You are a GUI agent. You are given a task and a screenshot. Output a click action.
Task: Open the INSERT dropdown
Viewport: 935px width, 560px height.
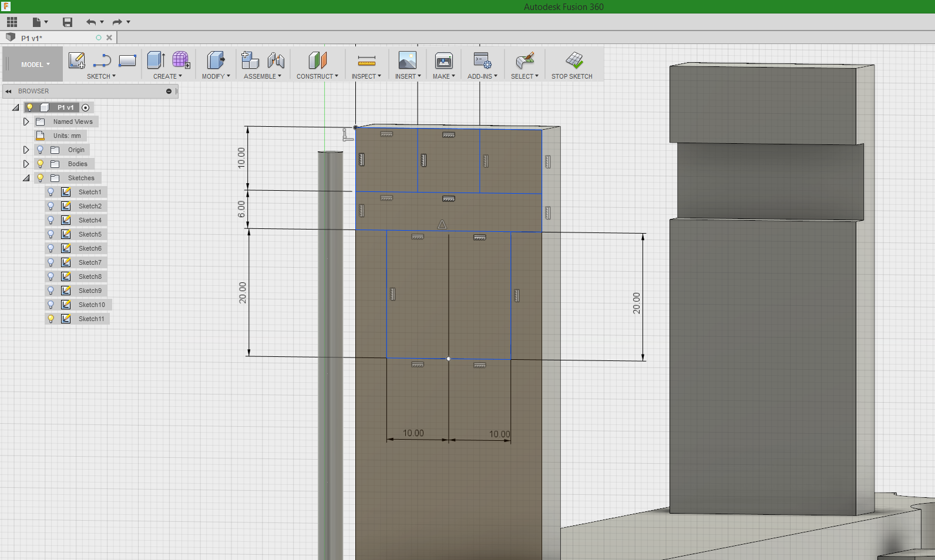pos(408,76)
